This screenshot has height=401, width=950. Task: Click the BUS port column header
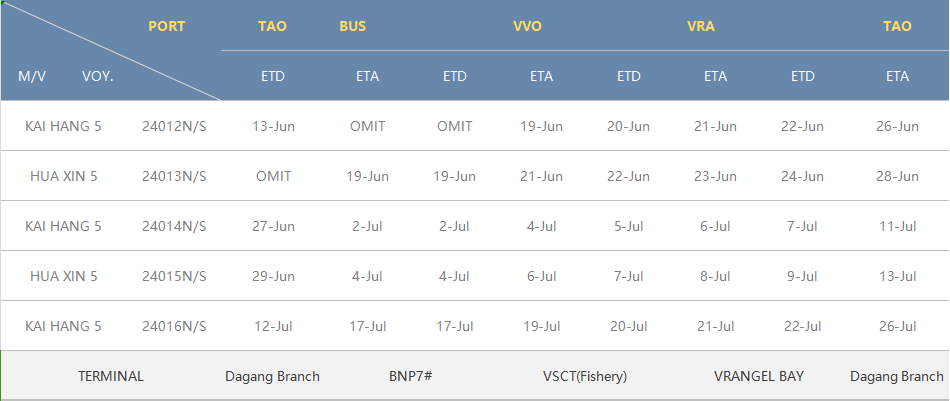pyautogui.click(x=353, y=27)
